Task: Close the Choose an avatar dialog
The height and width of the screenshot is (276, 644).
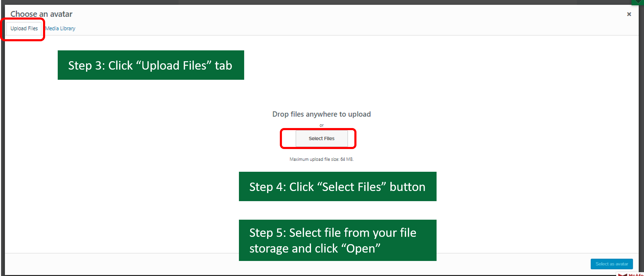Action: pos(629,14)
